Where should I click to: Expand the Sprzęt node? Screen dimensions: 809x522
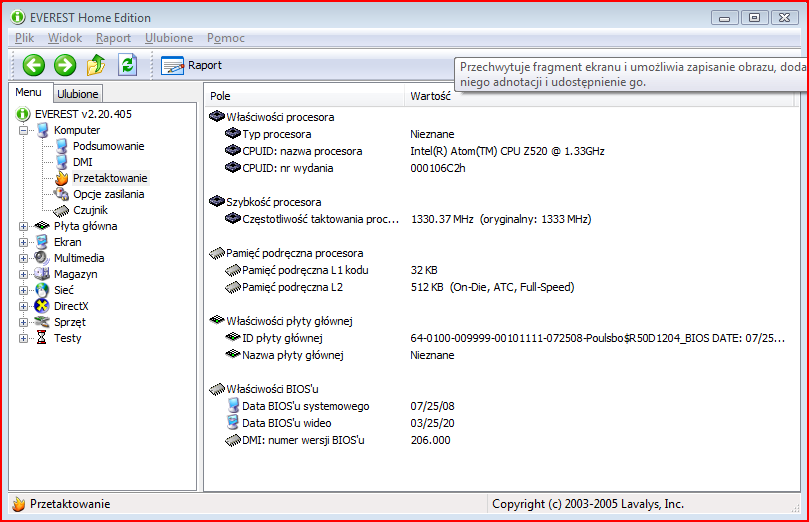click(23, 322)
